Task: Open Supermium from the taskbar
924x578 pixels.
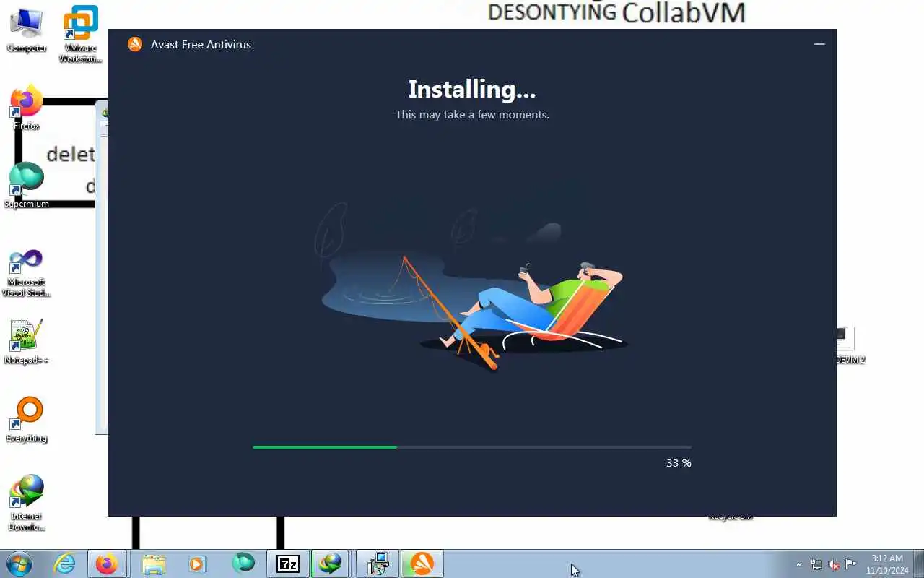Action: (243, 564)
